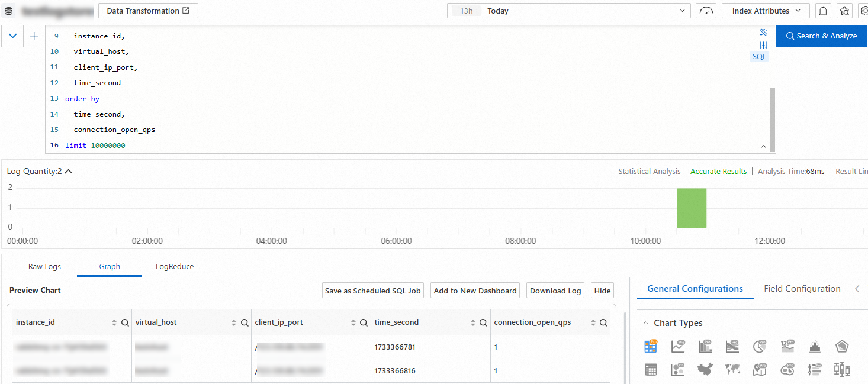The width and height of the screenshot is (868, 384).
Task: Sort by client_ip_port column
Action: 353,322
